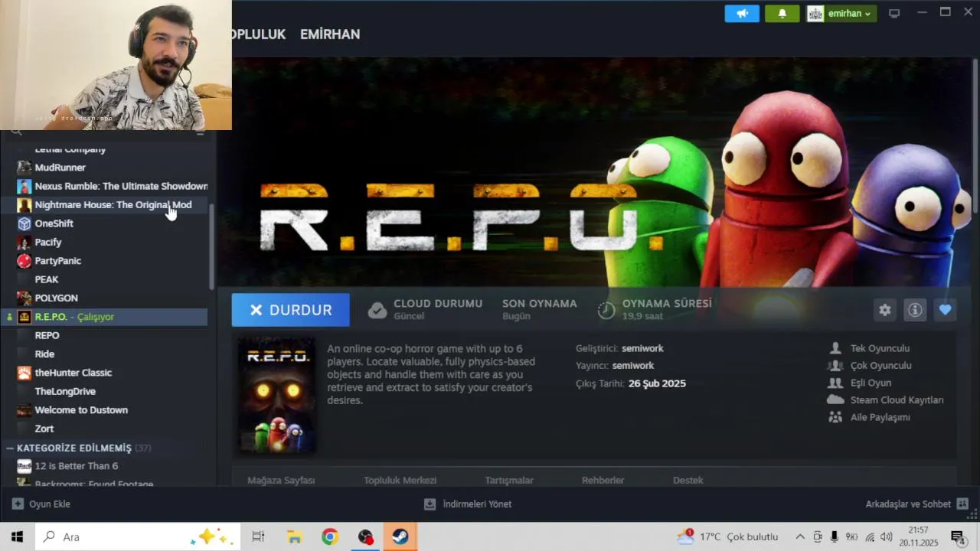Select Ride in library list

click(105, 354)
